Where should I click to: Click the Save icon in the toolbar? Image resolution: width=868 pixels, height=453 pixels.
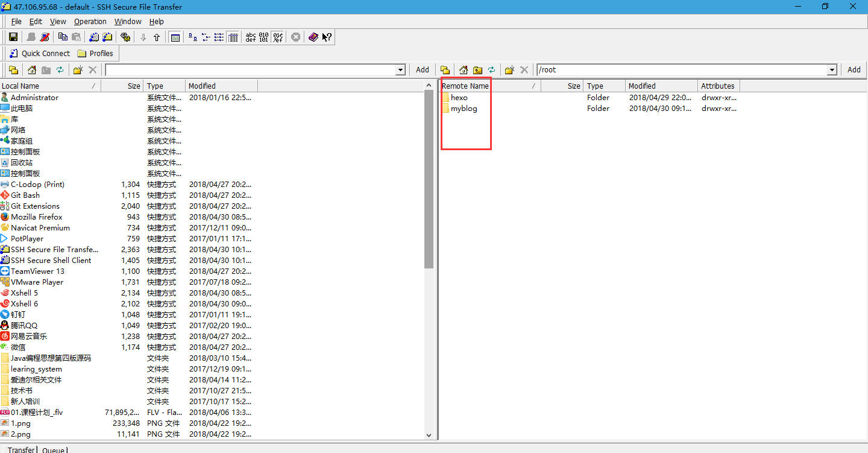pos(13,37)
